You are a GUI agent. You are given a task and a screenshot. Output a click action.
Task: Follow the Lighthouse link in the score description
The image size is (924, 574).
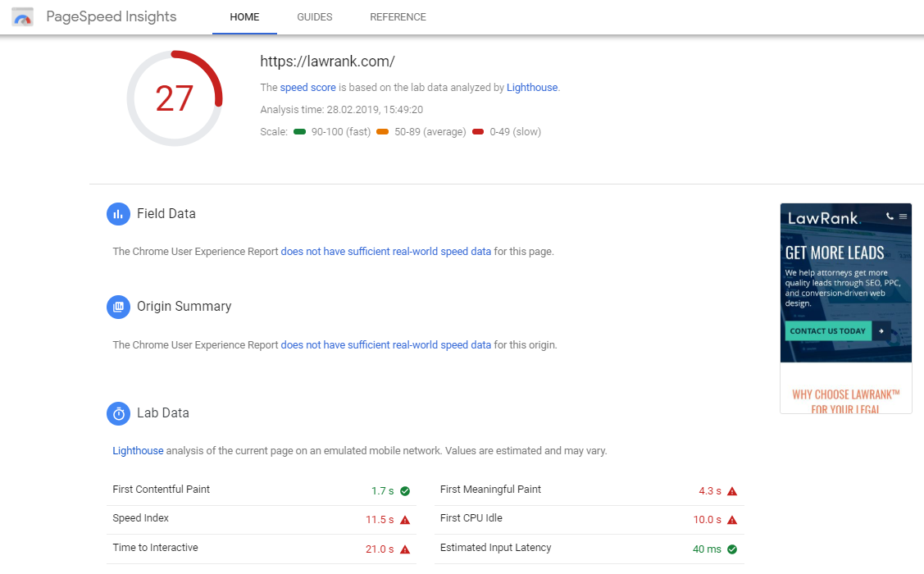(531, 88)
